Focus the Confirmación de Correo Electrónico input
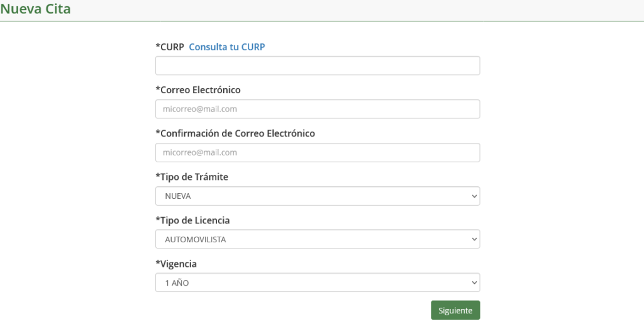The image size is (644, 331). (318, 152)
